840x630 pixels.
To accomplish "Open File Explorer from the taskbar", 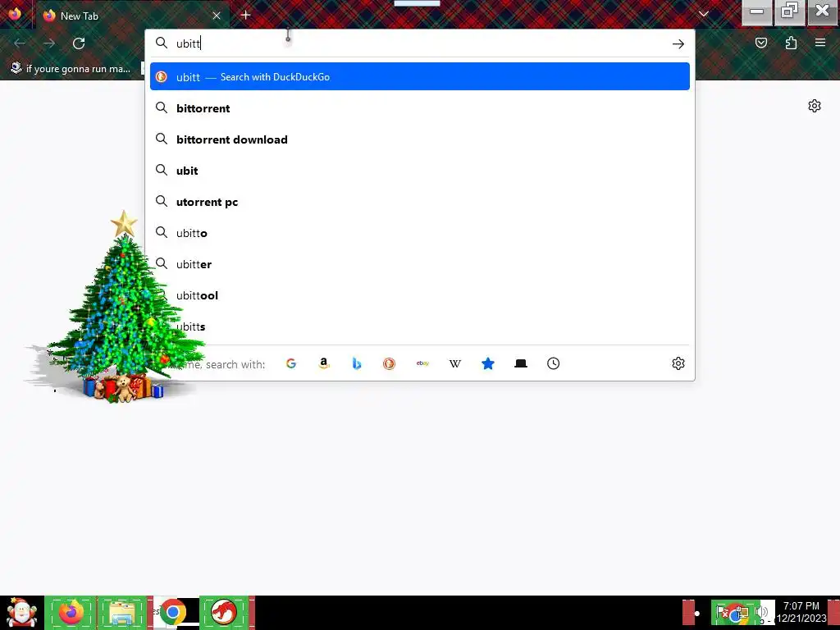I will [122, 613].
